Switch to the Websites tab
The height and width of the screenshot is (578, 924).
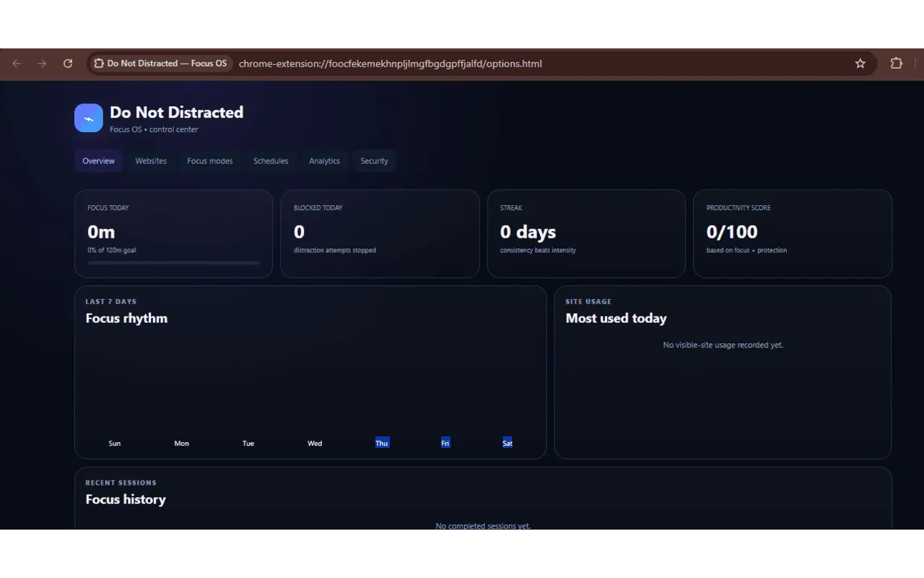tap(151, 161)
